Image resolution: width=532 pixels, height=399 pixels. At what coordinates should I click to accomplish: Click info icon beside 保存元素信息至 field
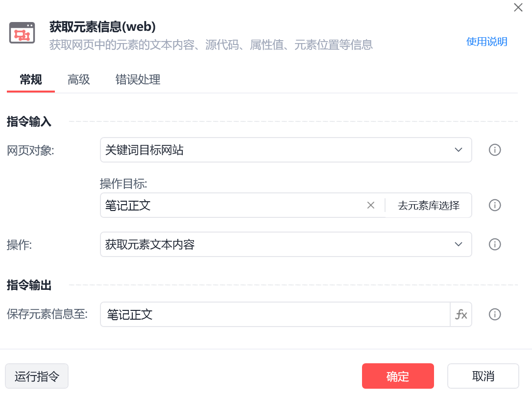495,314
